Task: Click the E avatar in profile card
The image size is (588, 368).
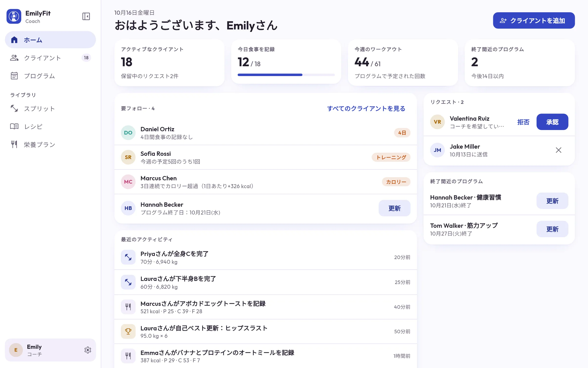Action: click(16, 350)
